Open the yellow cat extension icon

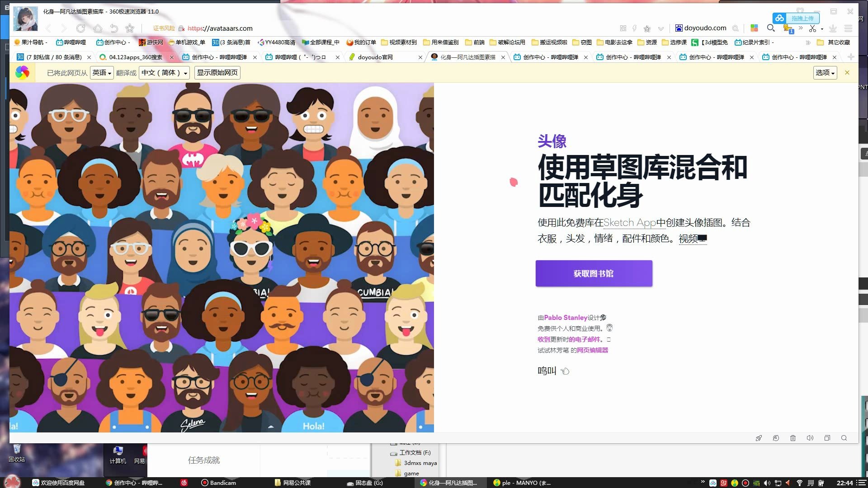[788, 28]
